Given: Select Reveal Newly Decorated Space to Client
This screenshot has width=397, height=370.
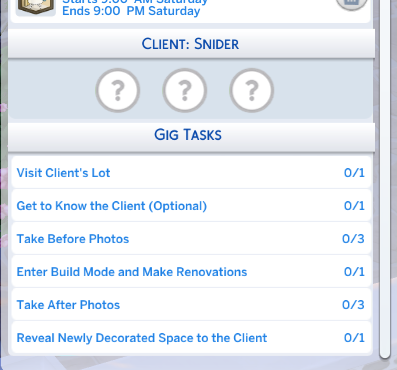Looking at the screenshot, I should 191,338.
